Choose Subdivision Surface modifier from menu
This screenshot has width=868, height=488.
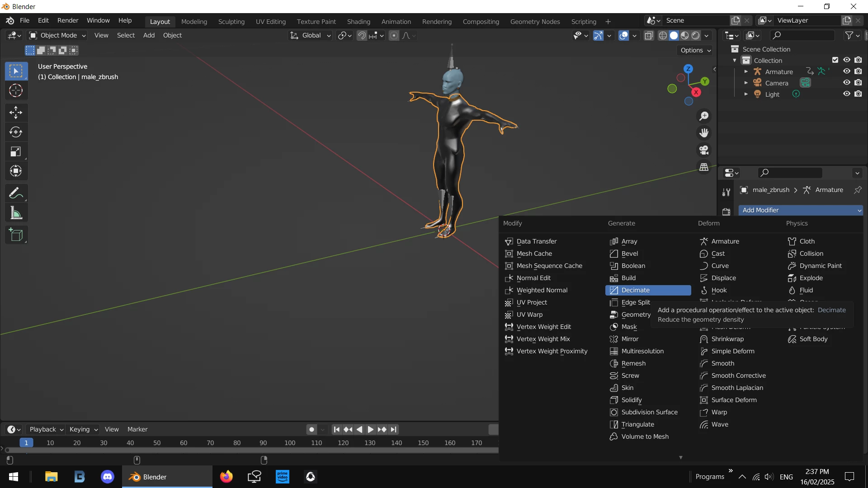[x=649, y=412]
